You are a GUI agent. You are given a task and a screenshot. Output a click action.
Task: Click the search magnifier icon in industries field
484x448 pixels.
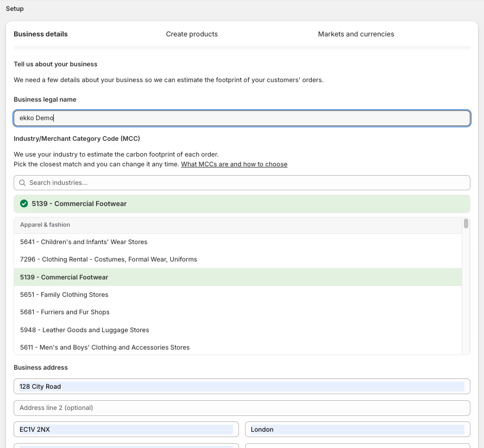point(22,183)
